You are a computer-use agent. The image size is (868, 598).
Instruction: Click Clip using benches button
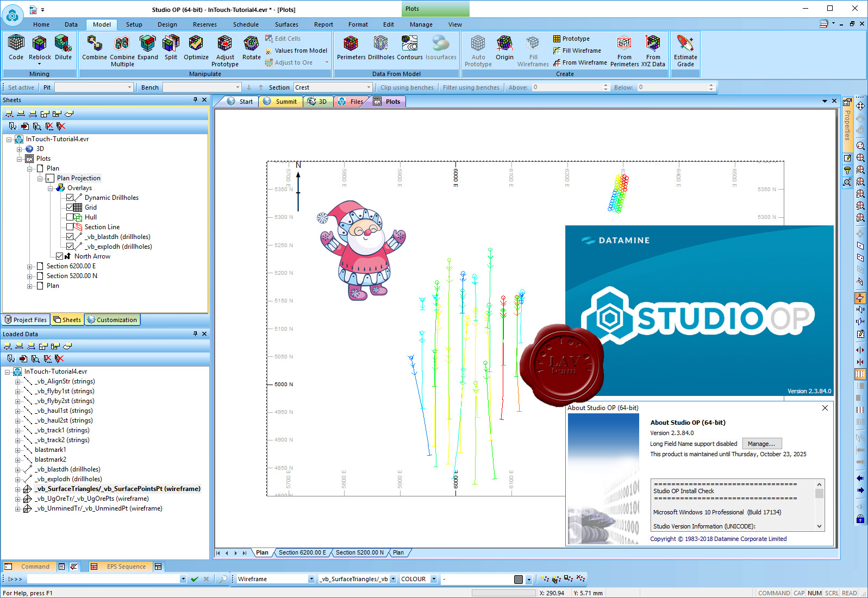407,87
